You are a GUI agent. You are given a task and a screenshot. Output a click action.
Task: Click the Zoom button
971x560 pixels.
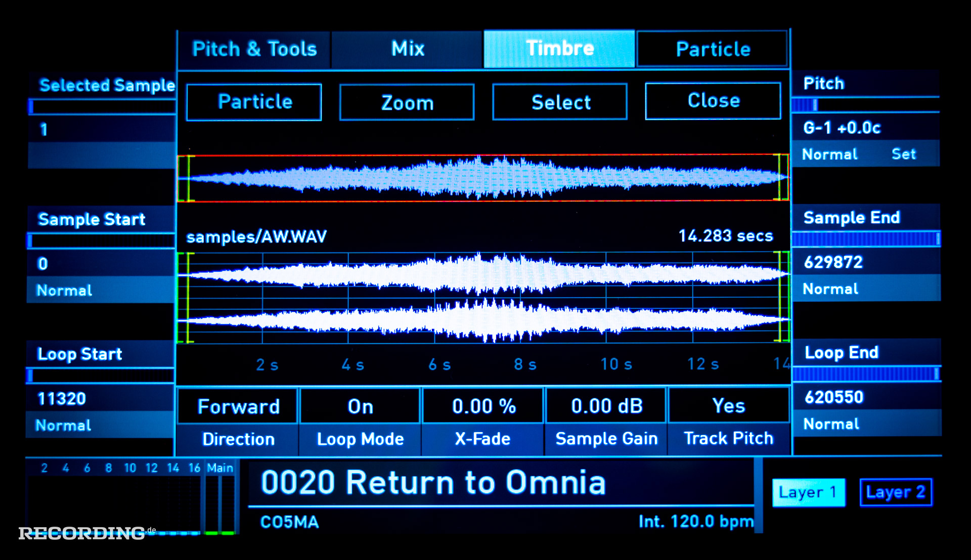click(x=407, y=103)
